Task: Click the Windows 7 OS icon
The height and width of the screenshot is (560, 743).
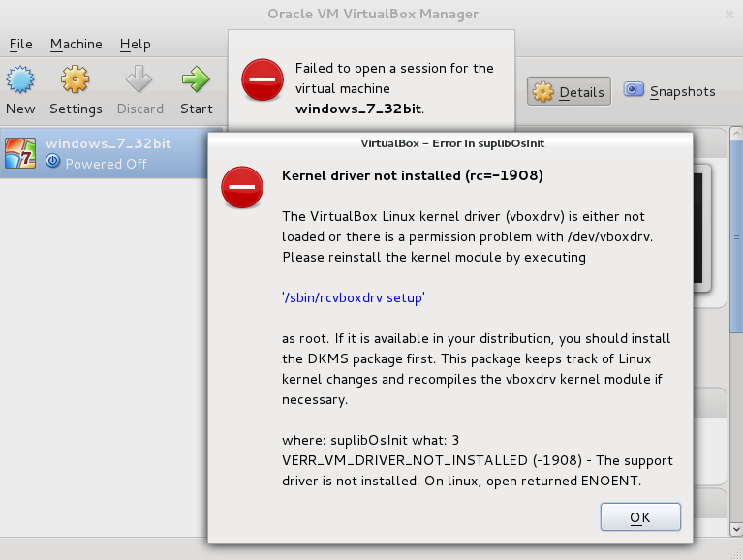Action: tap(20, 153)
